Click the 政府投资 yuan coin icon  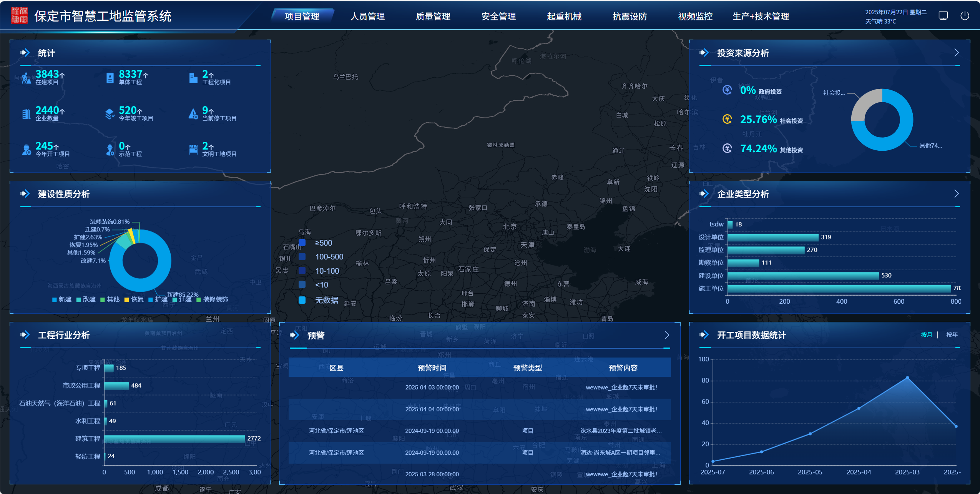[727, 91]
